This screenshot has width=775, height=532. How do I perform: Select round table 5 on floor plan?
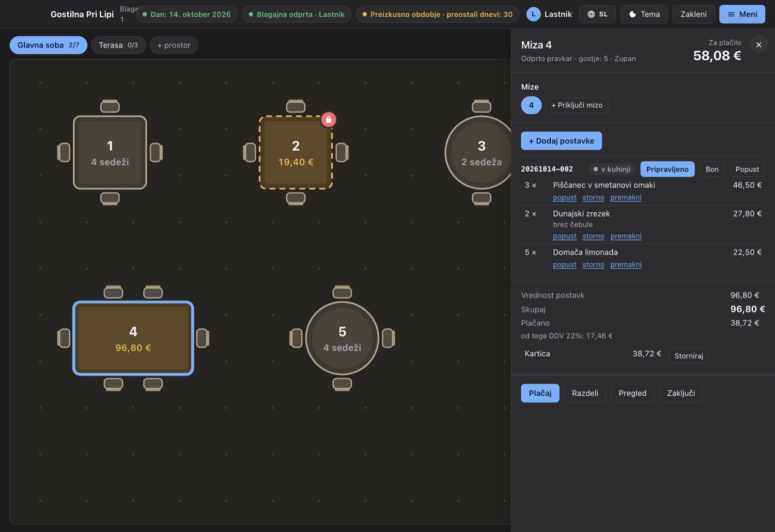click(342, 338)
